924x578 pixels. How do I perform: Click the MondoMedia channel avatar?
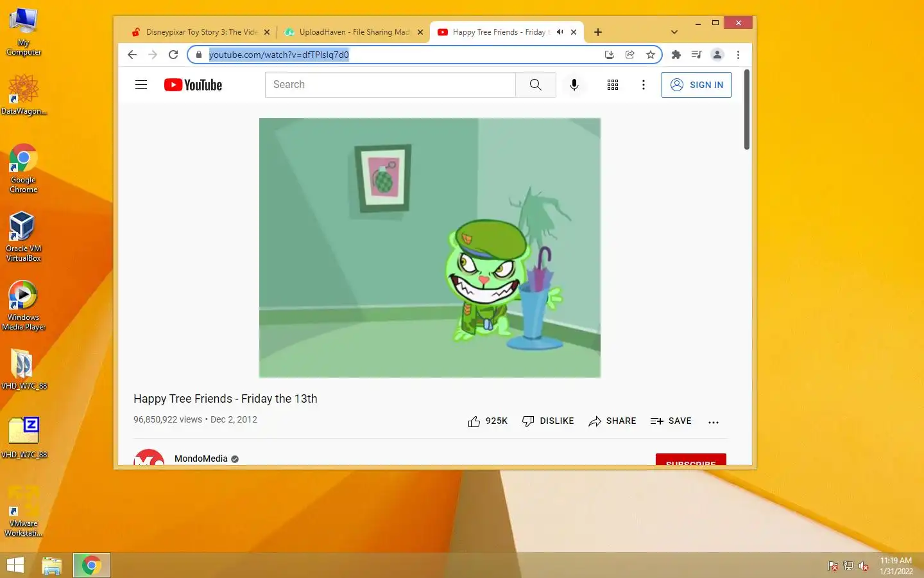tap(149, 457)
